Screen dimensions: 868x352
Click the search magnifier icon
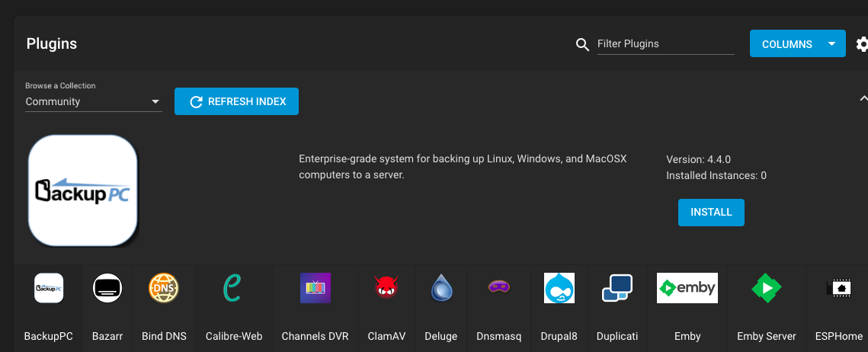(x=582, y=44)
